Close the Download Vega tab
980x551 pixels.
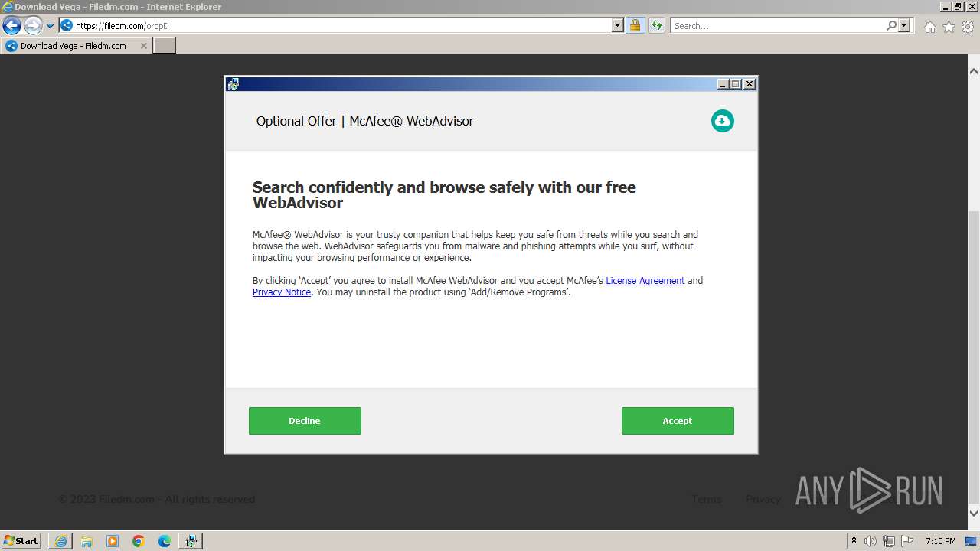click(143, 46)
